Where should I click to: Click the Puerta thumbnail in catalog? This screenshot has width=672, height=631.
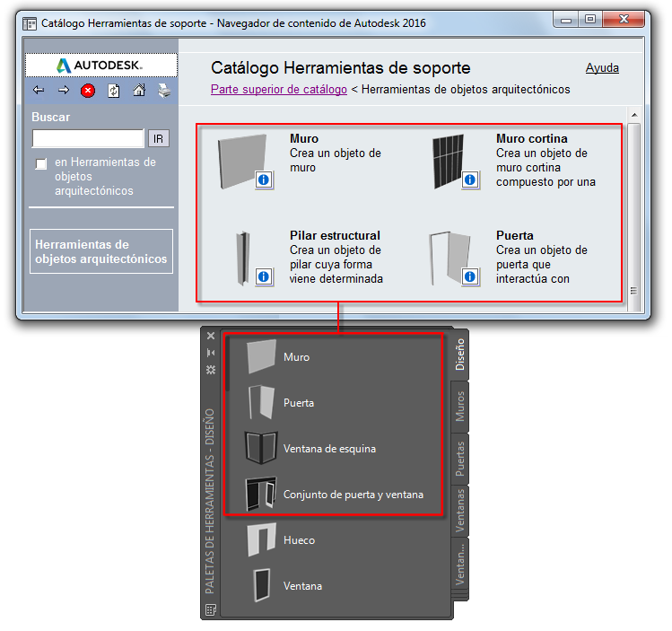tap(449, 259)
